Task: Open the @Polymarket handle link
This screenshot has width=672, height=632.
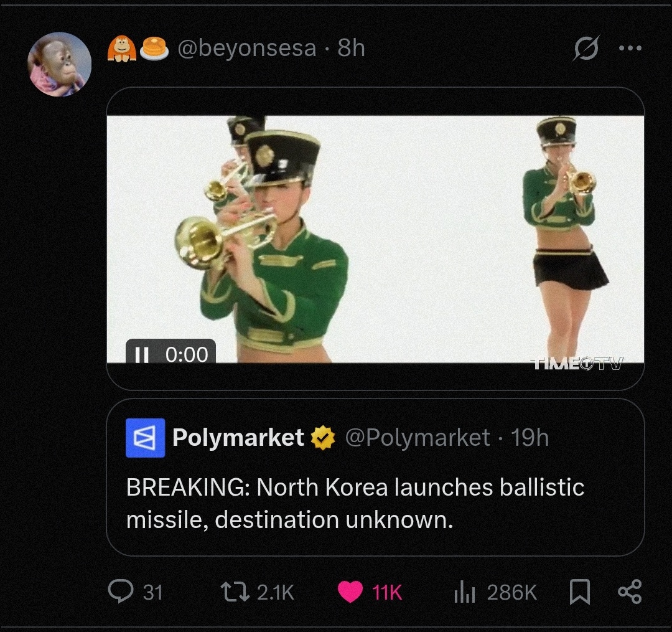Action: [x=417, y=438]
